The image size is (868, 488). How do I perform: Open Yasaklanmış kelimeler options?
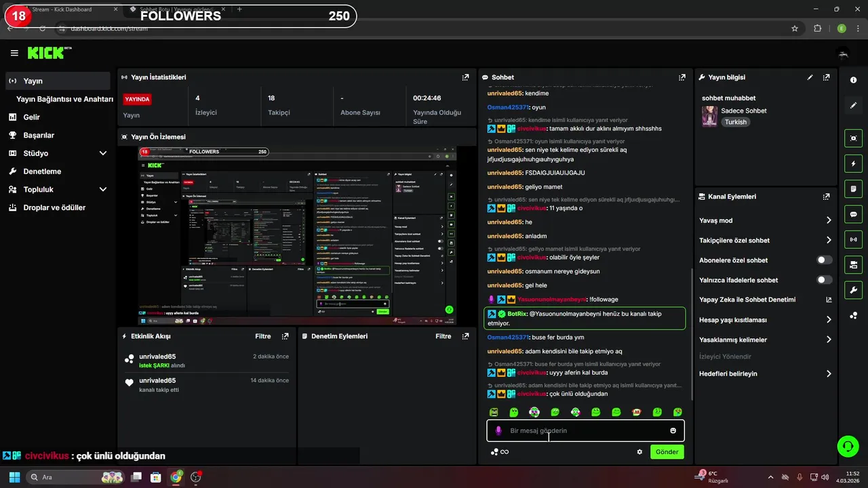click(x=765, y=340)
